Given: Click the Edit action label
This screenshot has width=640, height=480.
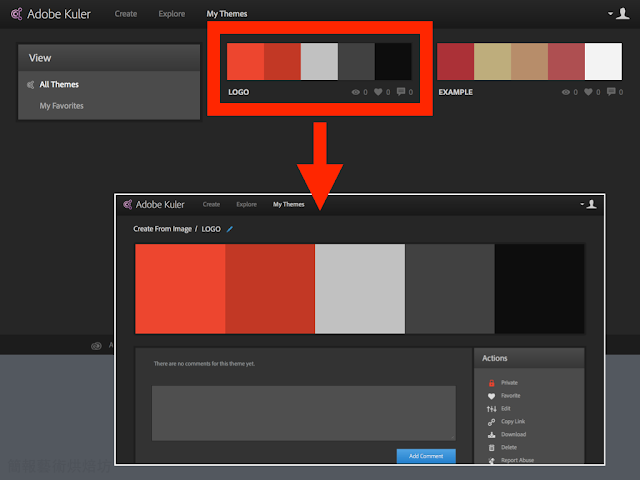Looking at the screenshot, I should [506, 409].
